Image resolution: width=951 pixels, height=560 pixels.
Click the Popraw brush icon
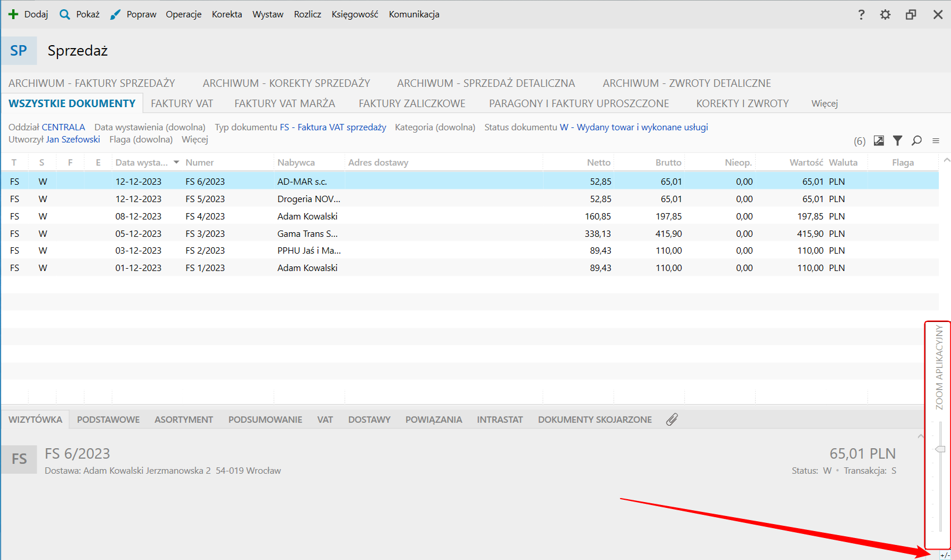click(x=115, y=14)
